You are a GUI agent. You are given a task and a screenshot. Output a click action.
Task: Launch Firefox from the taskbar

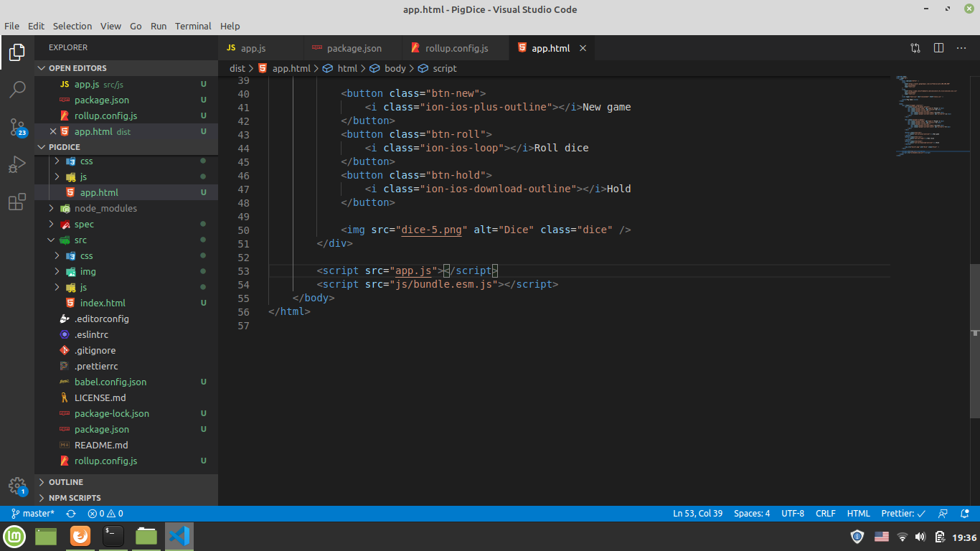point(80,536)
